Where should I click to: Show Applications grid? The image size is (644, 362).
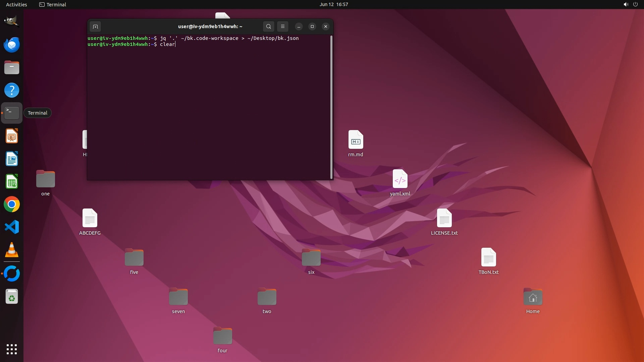(12, 349)
